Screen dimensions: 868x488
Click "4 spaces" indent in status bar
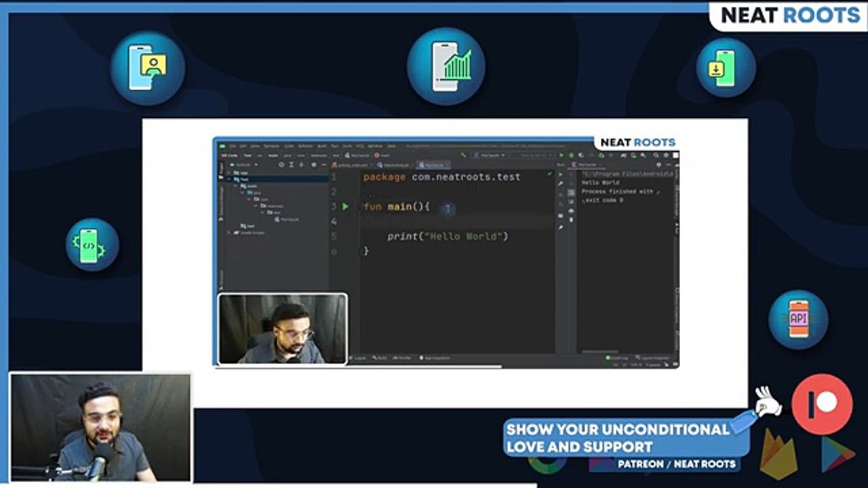coord(654,365)
